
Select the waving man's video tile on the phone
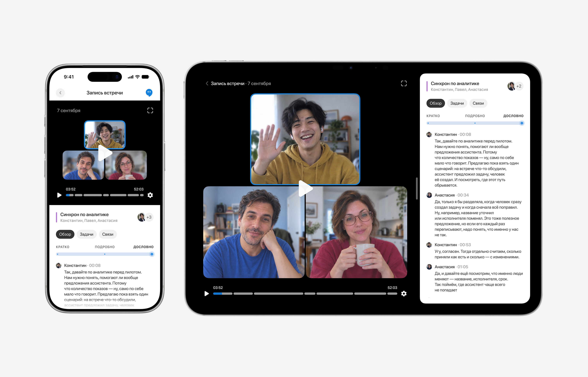pyautogui.click(x=105, y=135)
